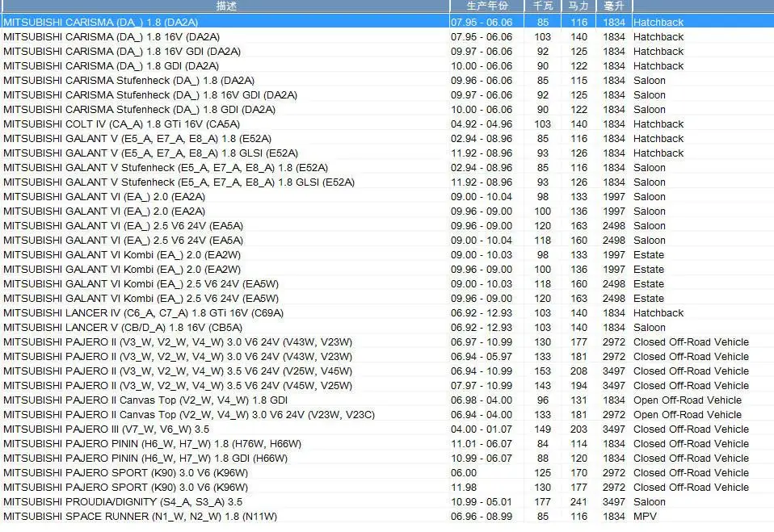The height and width of the screenshot is (532, 774).
Task: Select GALANT VI 2.5 V6 saloon 120 kW description
Action: 123,226
